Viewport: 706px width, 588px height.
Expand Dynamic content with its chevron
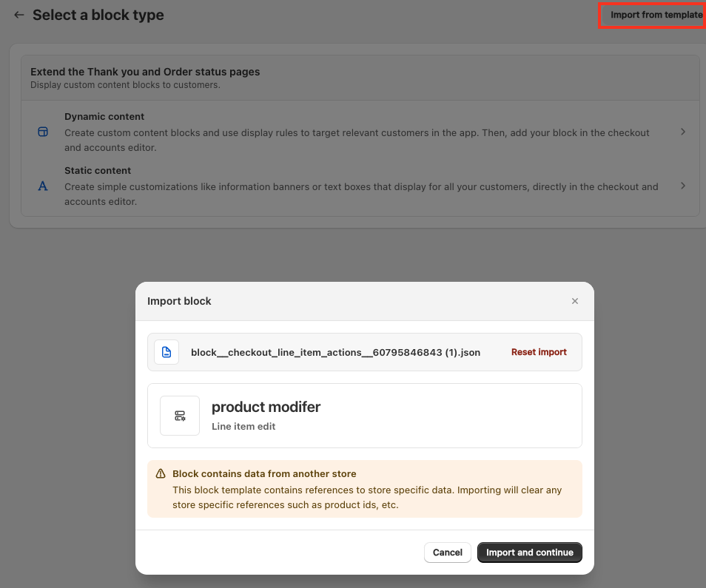click(682, 132)
